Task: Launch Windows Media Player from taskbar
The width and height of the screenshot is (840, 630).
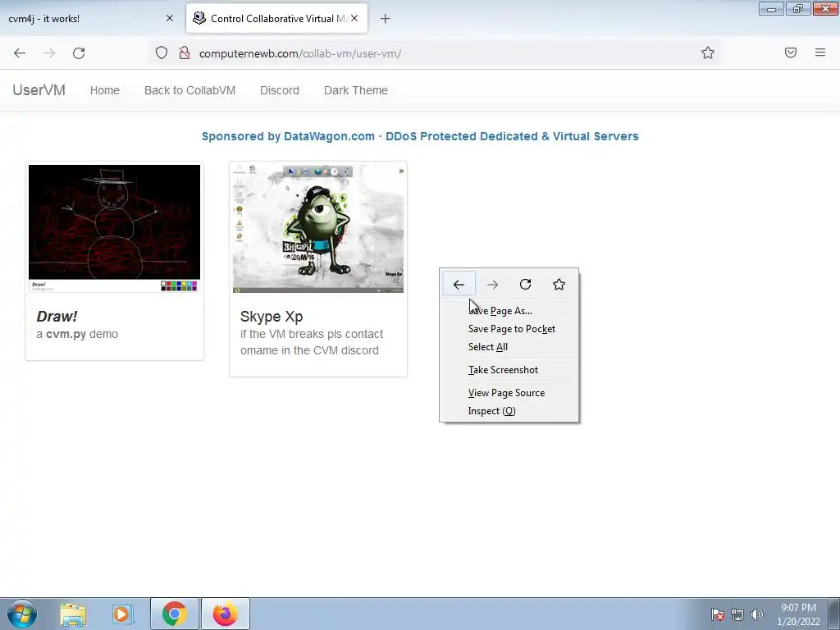Action: pos(121,614)
